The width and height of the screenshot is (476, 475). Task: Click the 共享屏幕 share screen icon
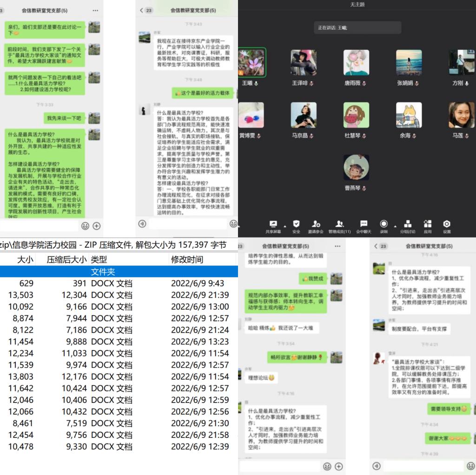coord(273,224)
